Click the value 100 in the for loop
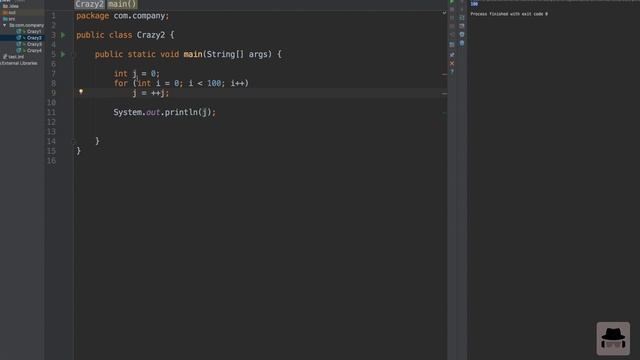Viewport: 640px width, 360px height. (214, 83)
